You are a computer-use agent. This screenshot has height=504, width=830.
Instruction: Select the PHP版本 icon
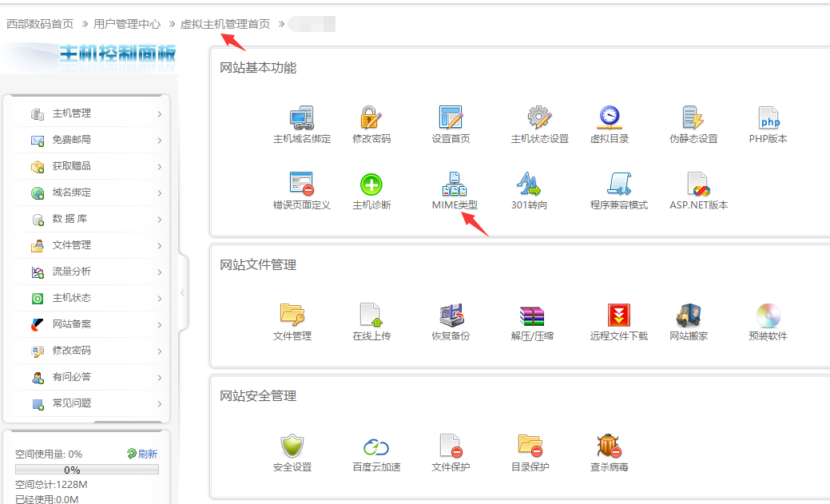768,118
